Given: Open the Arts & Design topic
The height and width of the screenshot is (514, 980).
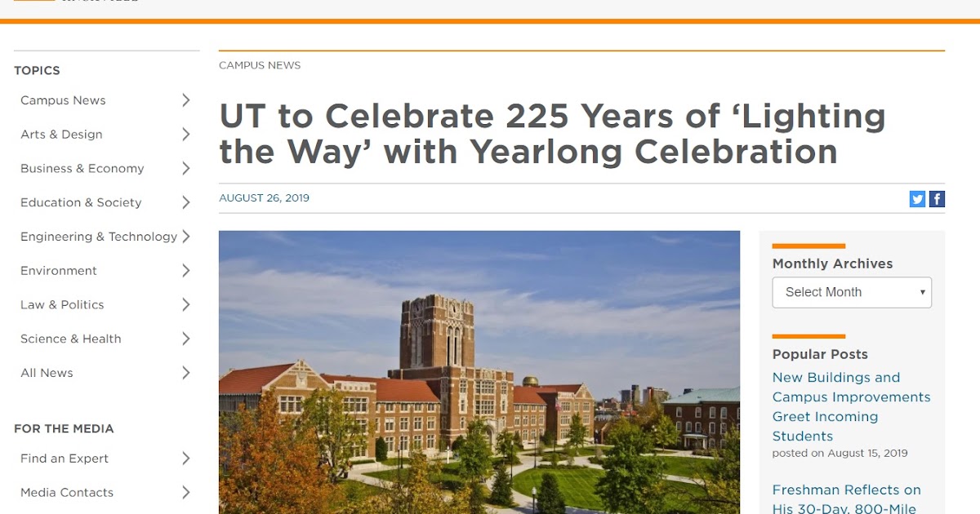Looking at the screenshot, I should click(x=60, y=134).
